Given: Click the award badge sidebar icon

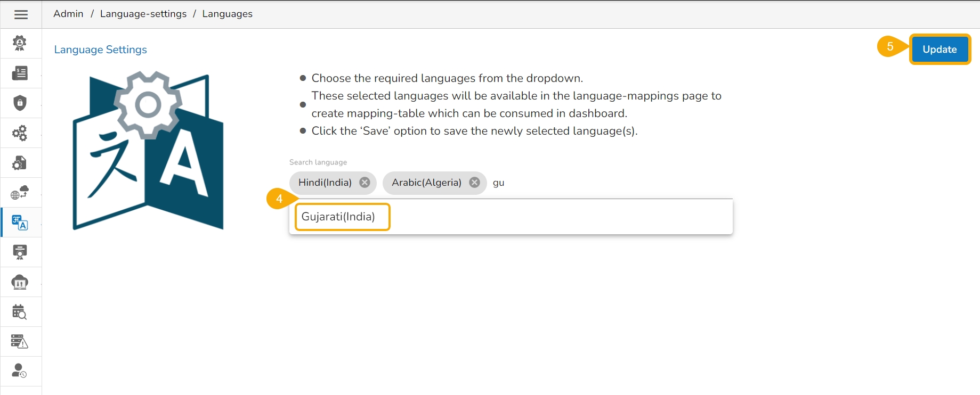Looking at the screenshot, I should tap(20, 43).
